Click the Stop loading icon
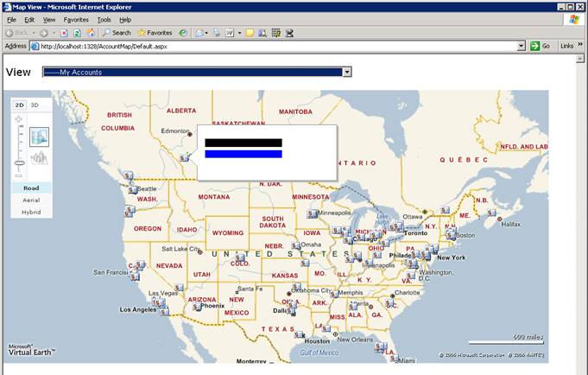The width and height of the screenshot is (588, 375). pos(64,33)
